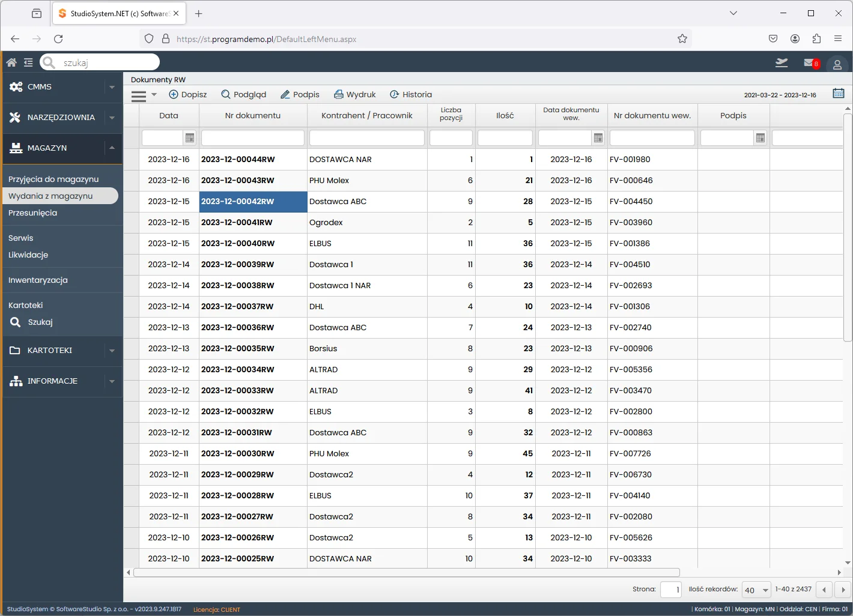Open the hamburger menu dropdown in toolbar

144,95
